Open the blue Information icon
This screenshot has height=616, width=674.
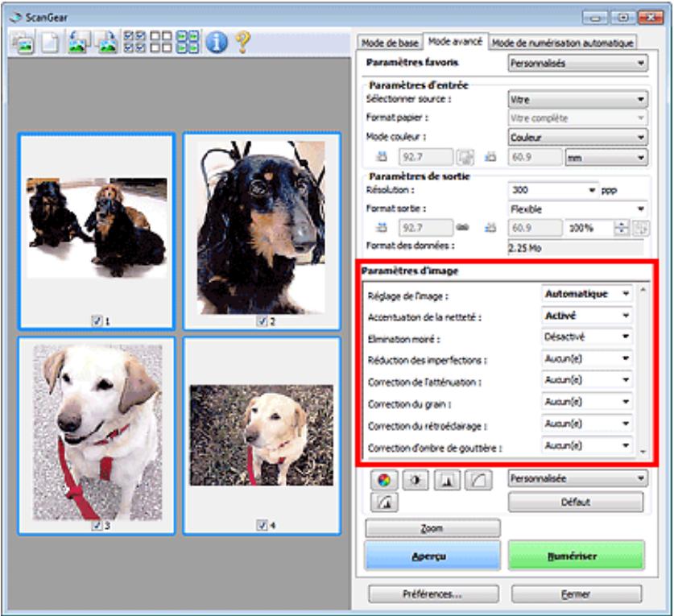click(x=217, y=42)
